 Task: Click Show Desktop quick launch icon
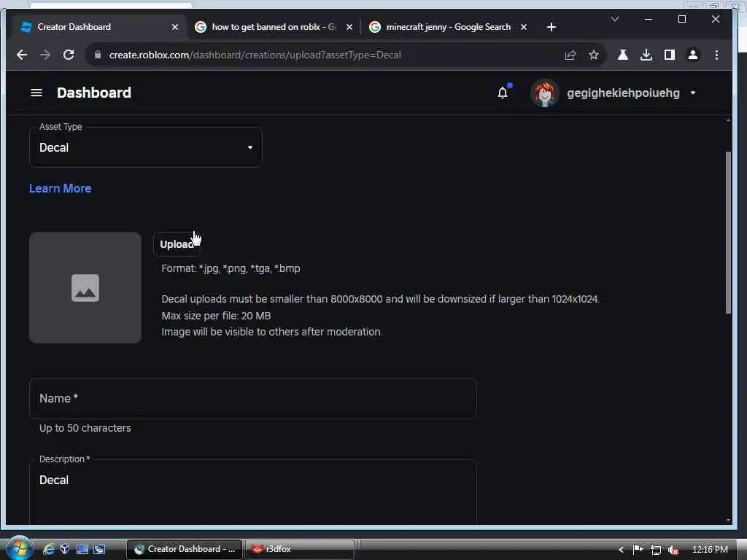(82, 549)
